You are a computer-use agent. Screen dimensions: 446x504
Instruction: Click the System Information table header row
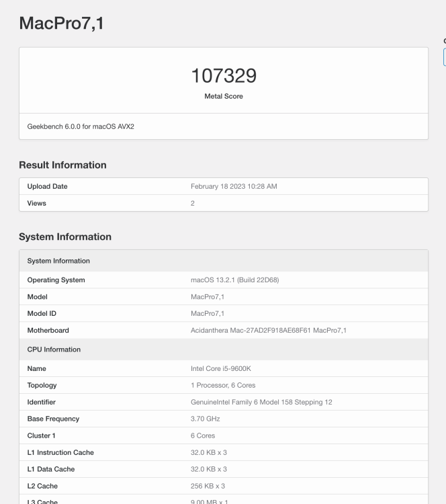pos(224,261)
